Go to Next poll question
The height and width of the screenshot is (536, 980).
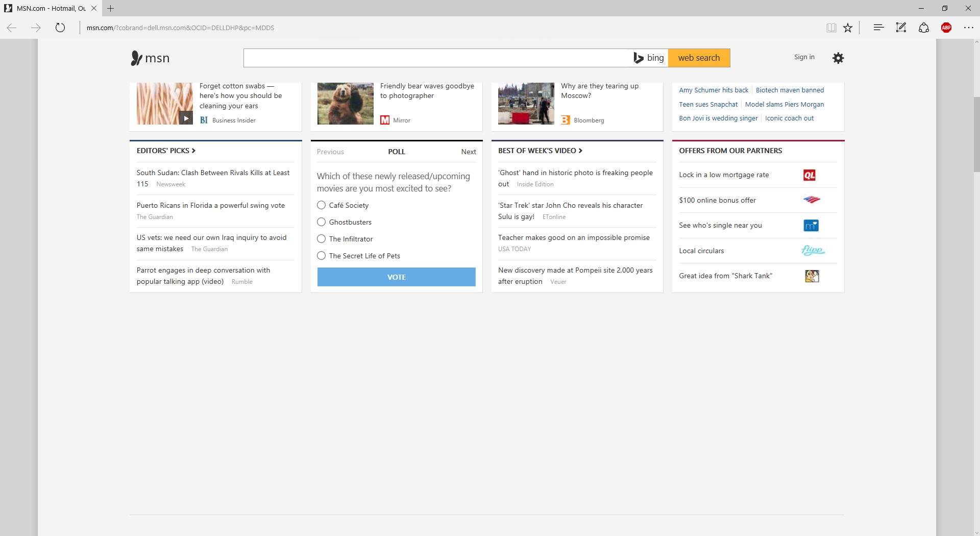[468, 152]
